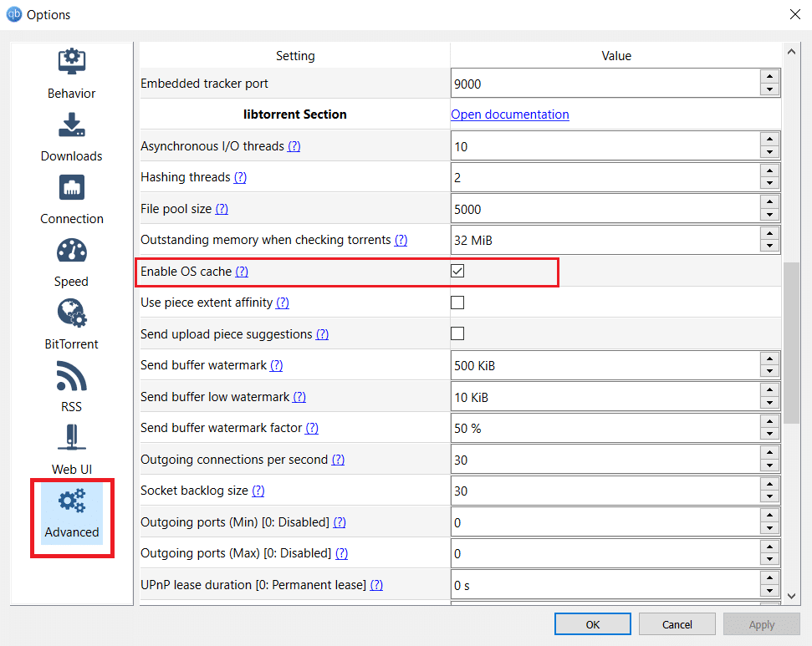Open help link for Enable OS cache
This screenshot has height=646, width=812.
tap(242, 272)
